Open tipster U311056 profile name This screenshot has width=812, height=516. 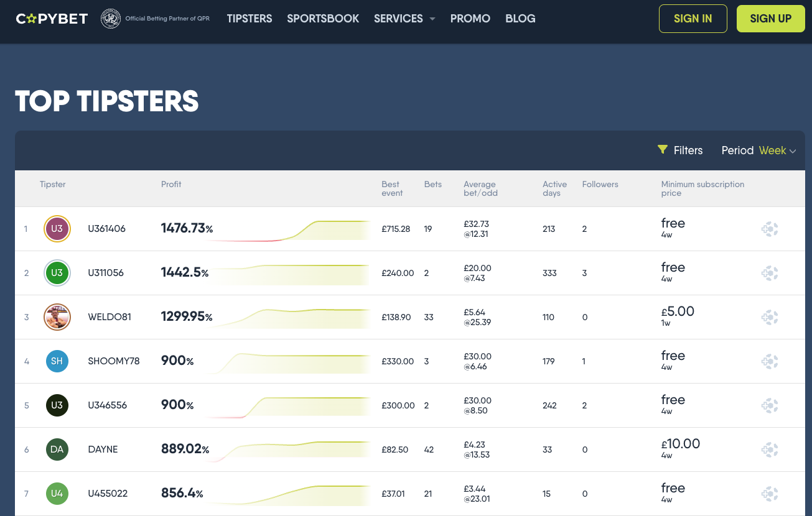pos(106,273)
